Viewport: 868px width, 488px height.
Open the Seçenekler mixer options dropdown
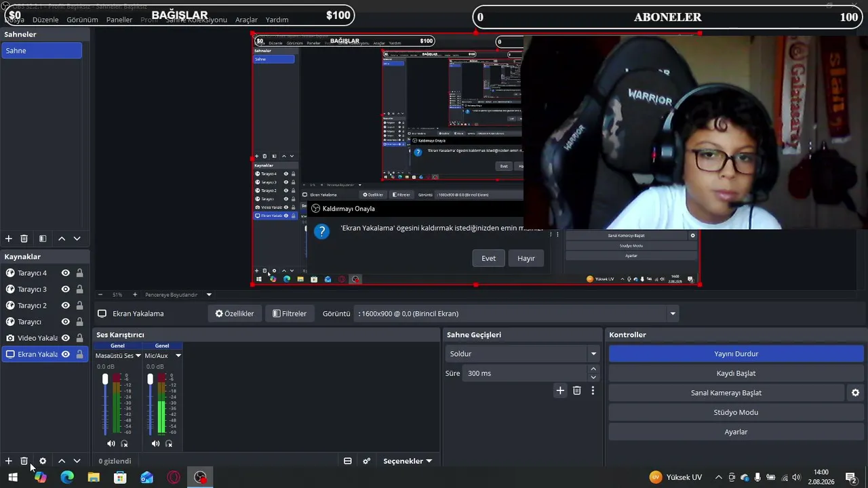pyautogui.click(x=408, y=461)
